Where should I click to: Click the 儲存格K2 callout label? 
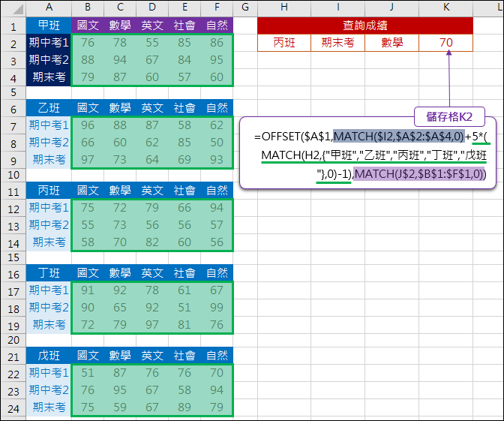pos(449,117)
